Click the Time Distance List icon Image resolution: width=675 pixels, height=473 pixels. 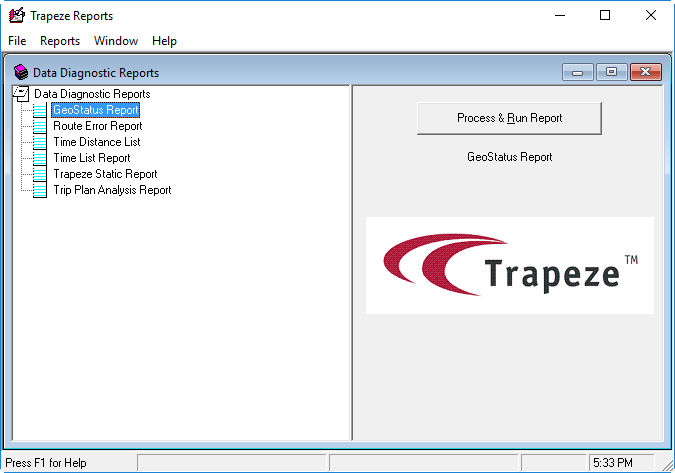point(40,142)
